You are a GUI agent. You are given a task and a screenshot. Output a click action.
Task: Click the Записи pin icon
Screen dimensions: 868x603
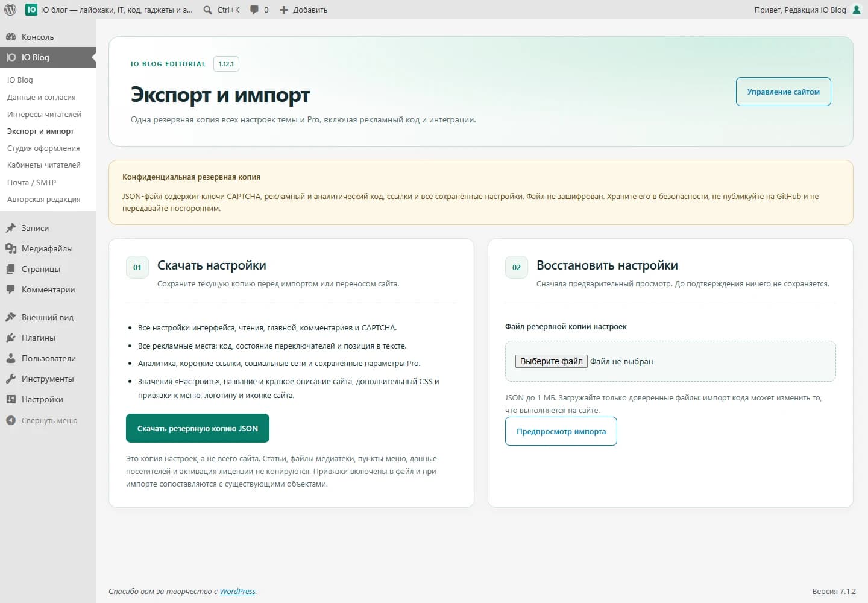pos(11,228)
